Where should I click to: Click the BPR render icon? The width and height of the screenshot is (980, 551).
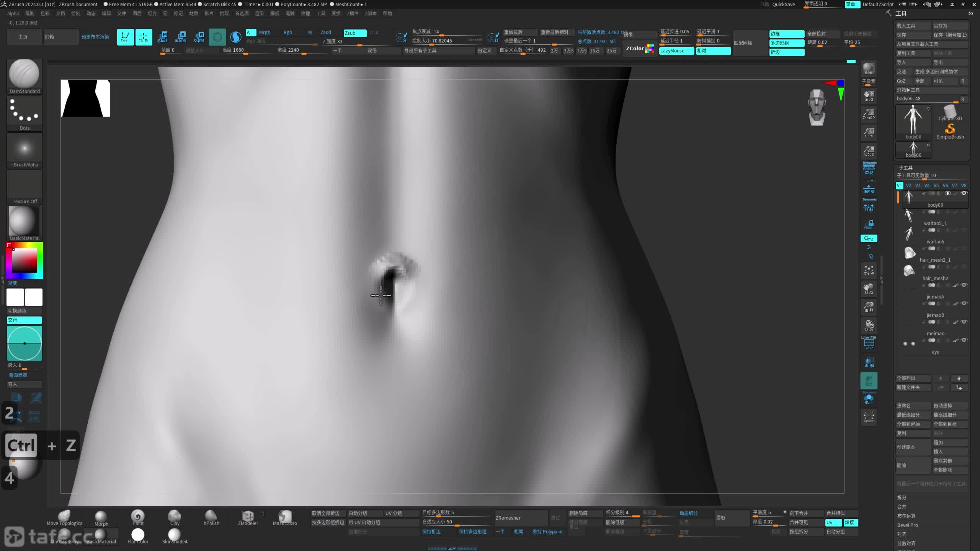[x=869, y=69]
